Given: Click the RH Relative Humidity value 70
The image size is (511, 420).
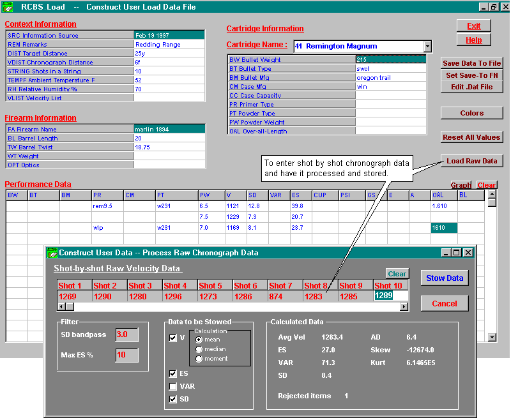Looking at the screenshot, I should tap(169, 89).
